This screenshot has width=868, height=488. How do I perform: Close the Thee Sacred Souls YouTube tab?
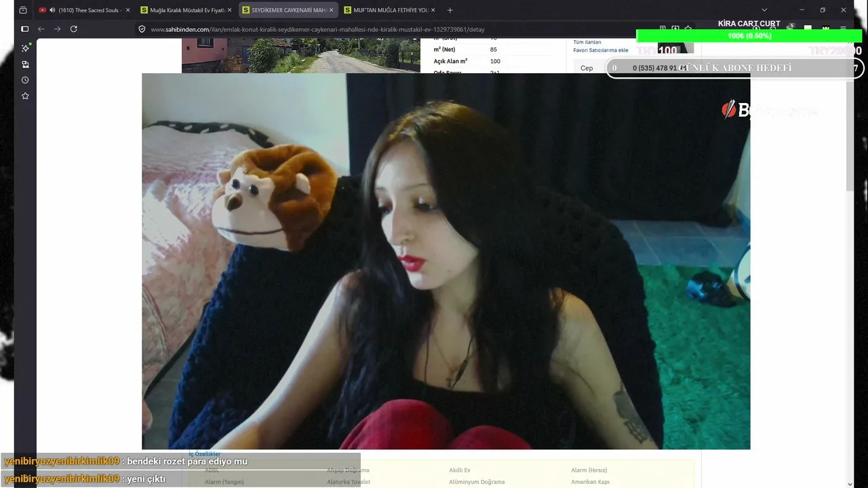[x=127, y=10]
